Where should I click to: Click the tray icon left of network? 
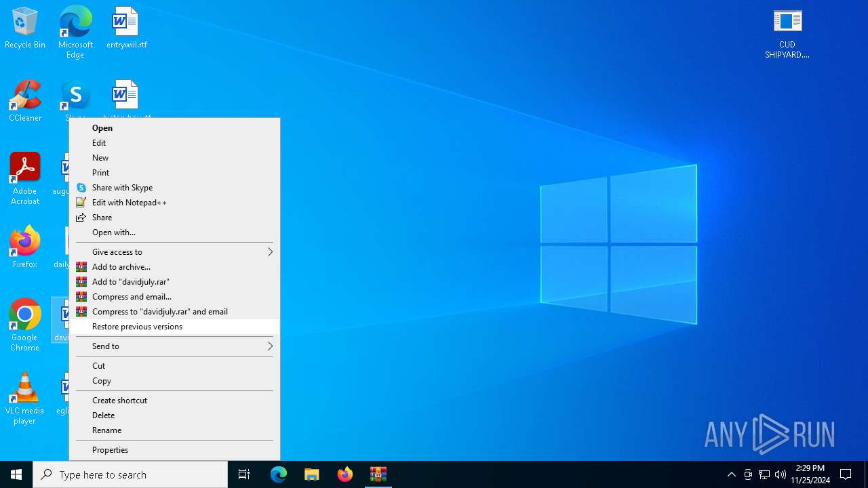(748, 474)
